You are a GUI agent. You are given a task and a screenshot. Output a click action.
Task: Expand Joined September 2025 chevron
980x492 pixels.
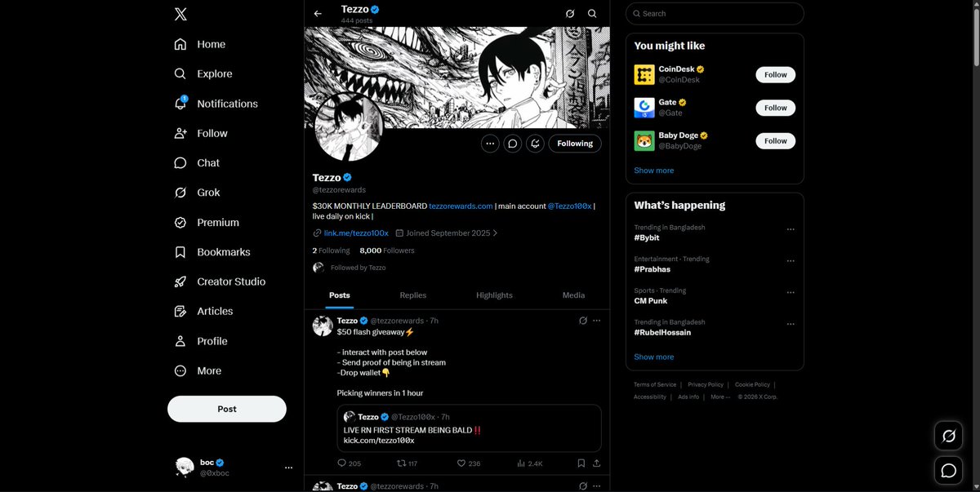click(495, 233)
